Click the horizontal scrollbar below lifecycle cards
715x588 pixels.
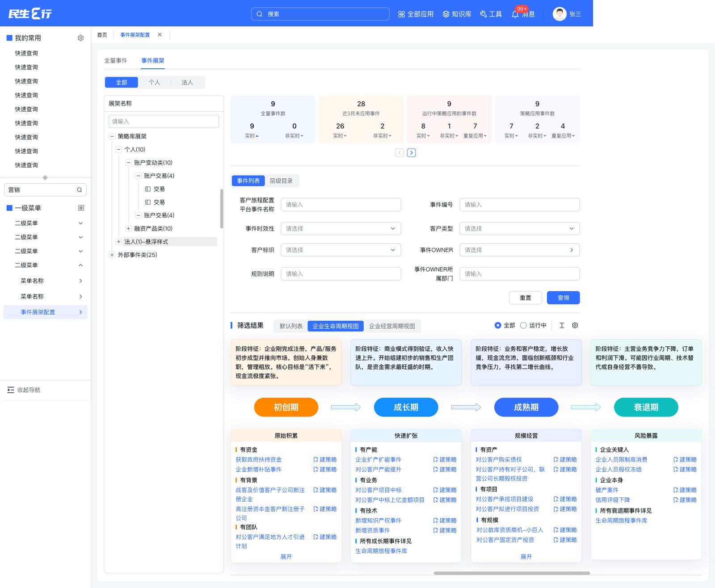point(512,573)
